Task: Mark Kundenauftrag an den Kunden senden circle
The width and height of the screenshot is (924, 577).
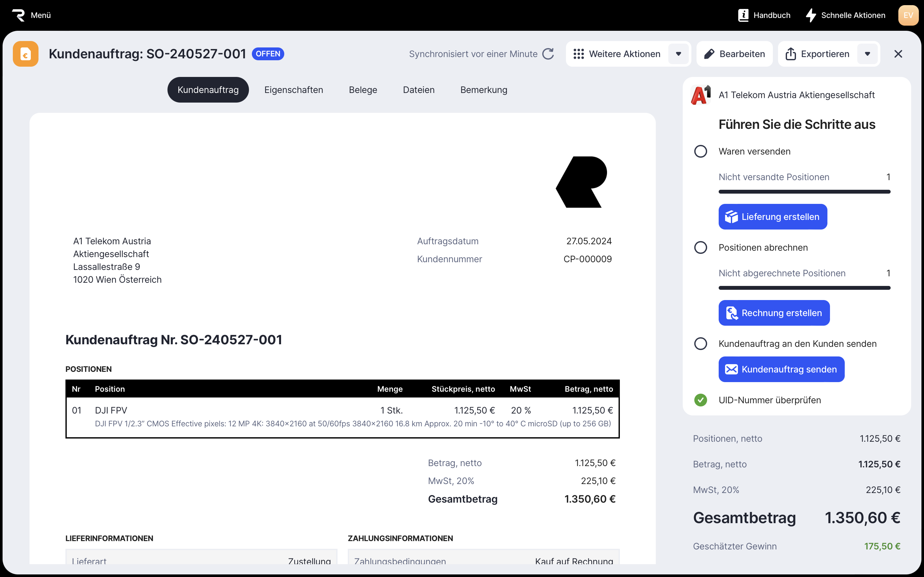Action: point(700,344)
